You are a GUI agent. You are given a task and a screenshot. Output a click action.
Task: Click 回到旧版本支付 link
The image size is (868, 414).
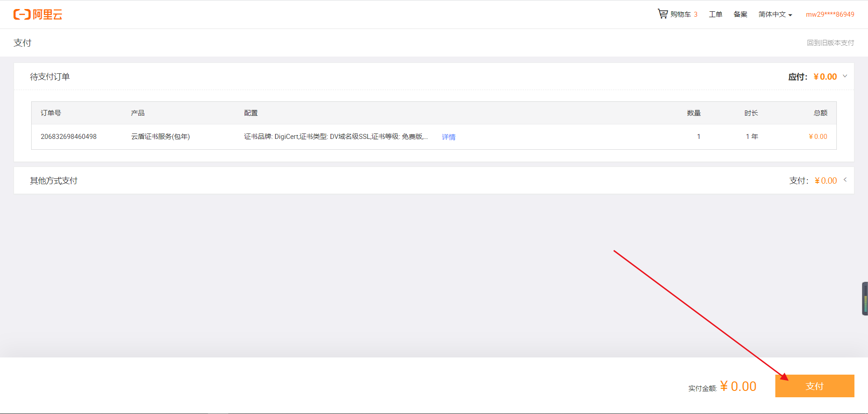click(830, 43)
